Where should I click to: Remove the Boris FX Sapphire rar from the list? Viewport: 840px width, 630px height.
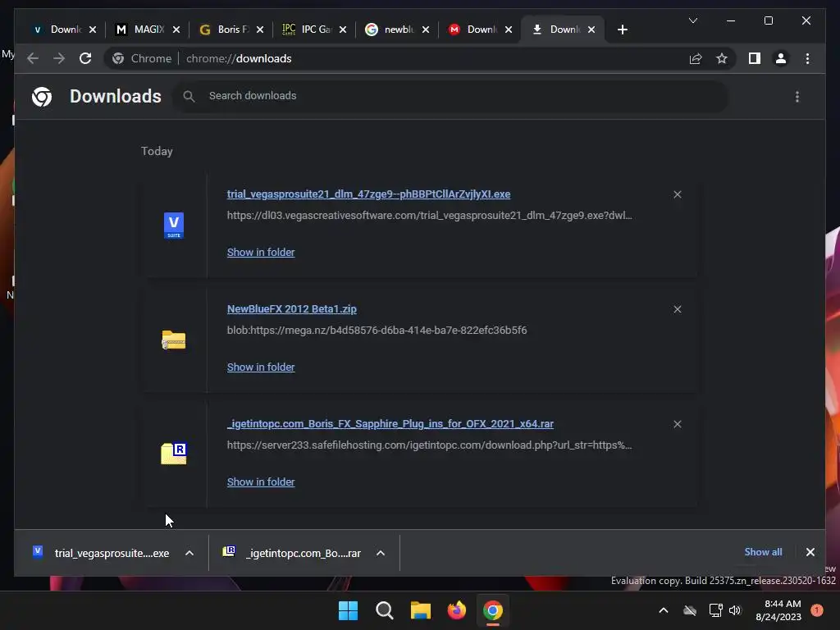click(x=677, y=424)
